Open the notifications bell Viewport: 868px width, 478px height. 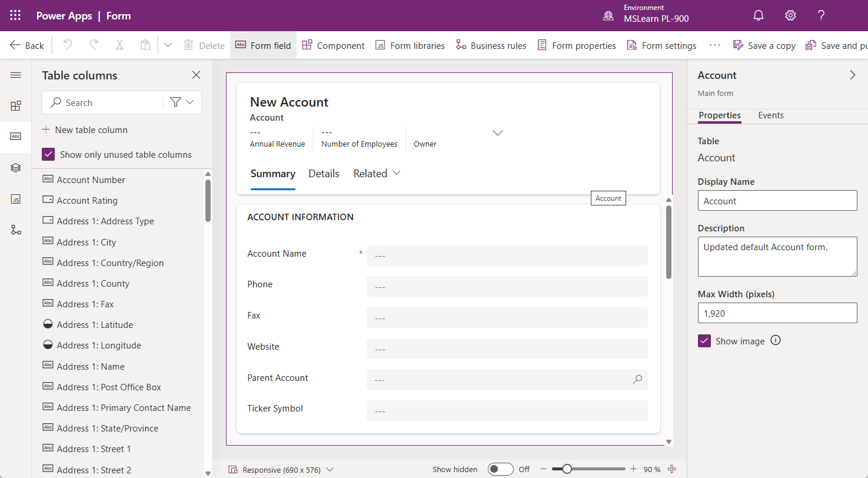click(x=759, y=16)
